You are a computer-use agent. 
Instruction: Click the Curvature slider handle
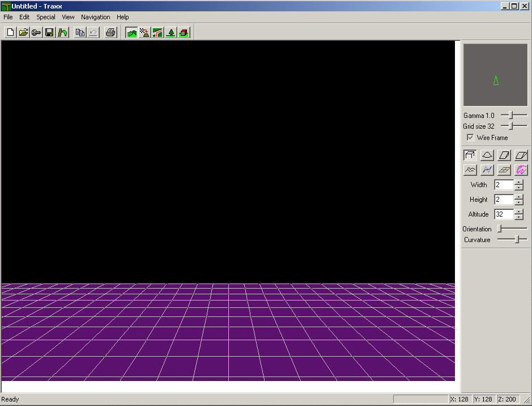517,240
